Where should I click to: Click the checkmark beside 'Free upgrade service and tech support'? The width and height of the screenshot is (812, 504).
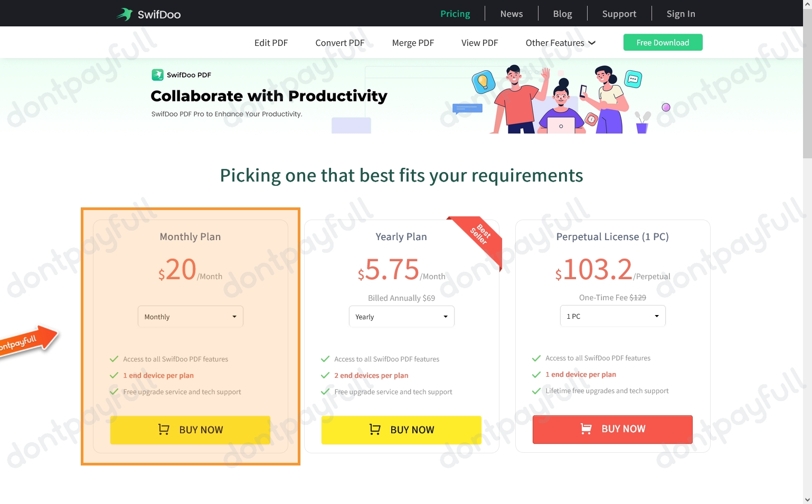point(114,392)
